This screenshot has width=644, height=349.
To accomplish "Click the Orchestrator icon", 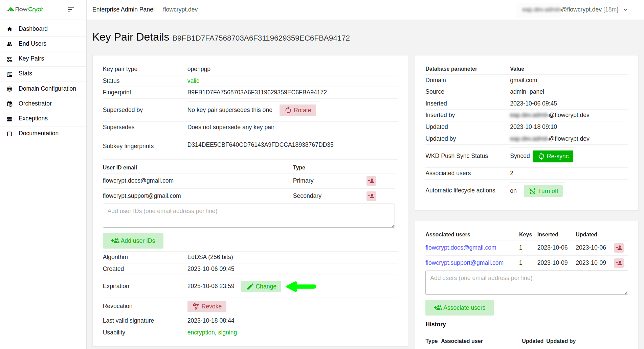I will (x=9, y=104).
